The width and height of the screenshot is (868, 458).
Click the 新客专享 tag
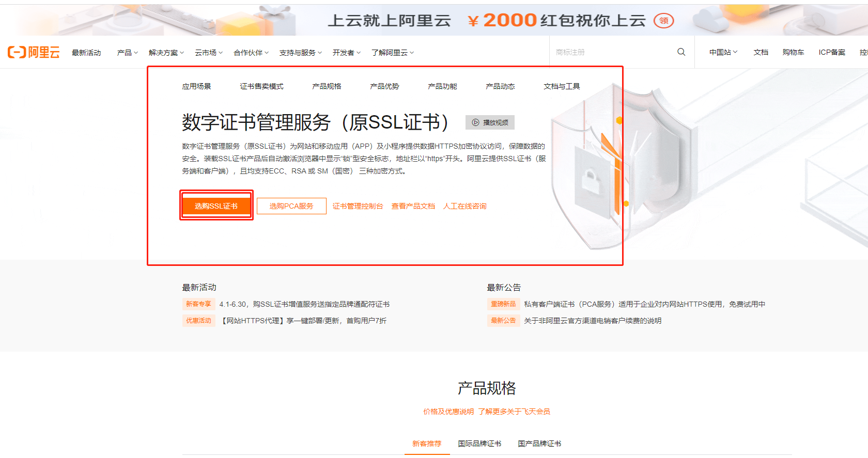point(198,304)
